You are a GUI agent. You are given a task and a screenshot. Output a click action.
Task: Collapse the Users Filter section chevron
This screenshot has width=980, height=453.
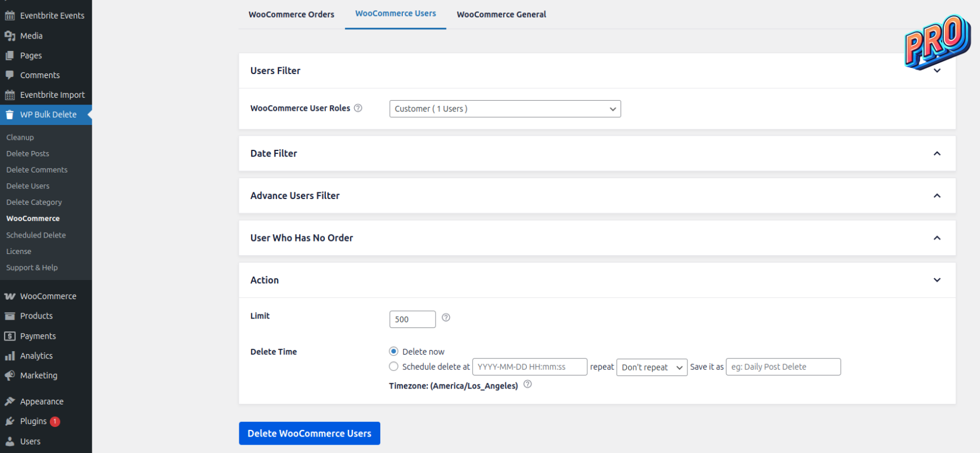click(937, 71)
